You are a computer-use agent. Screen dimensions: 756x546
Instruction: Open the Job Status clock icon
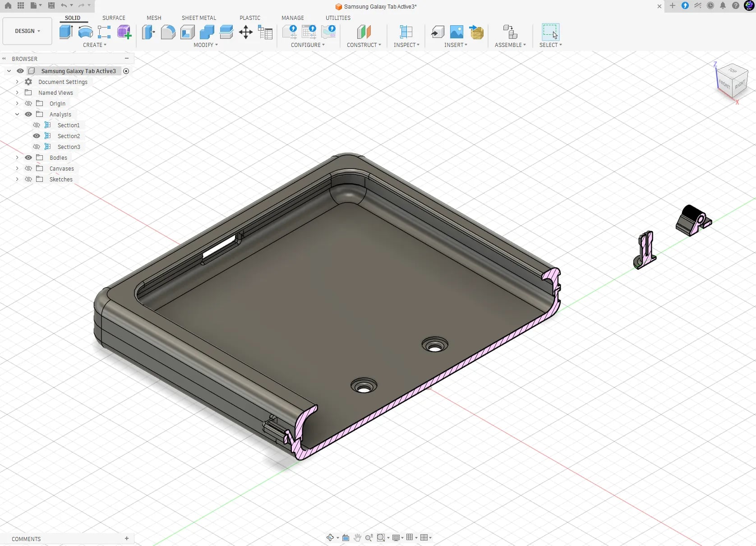coord(710,6)
